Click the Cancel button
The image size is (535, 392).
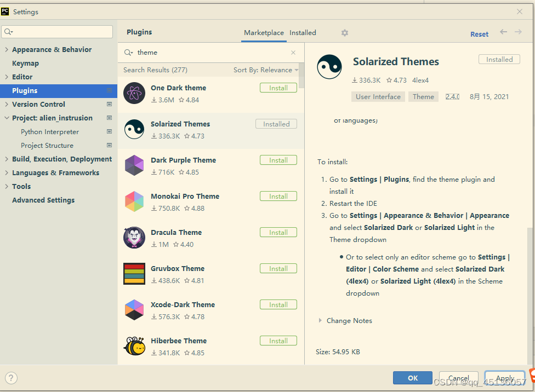click(459, 378)
